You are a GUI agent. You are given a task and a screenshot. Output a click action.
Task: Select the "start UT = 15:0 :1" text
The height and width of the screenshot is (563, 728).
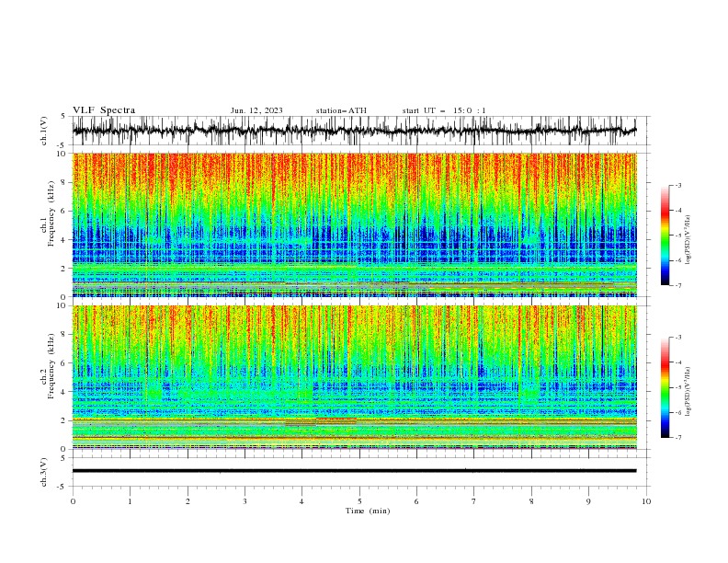(x=444, y=110)
